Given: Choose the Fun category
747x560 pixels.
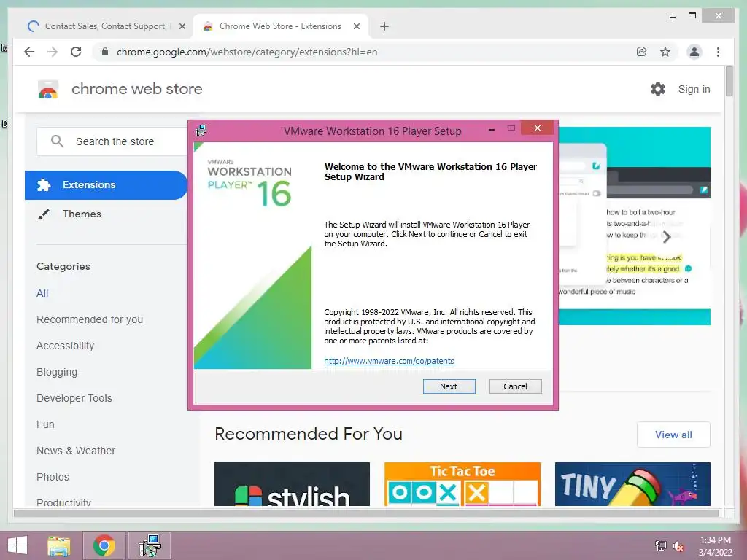Looking at the screenshot, I should (45, 424).
